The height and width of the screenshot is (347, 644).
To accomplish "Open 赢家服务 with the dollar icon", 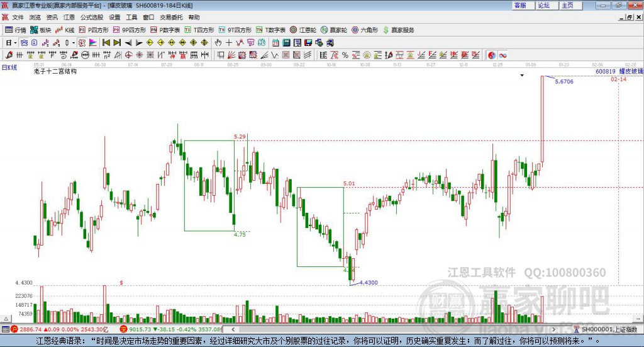I will coord(399,30).
